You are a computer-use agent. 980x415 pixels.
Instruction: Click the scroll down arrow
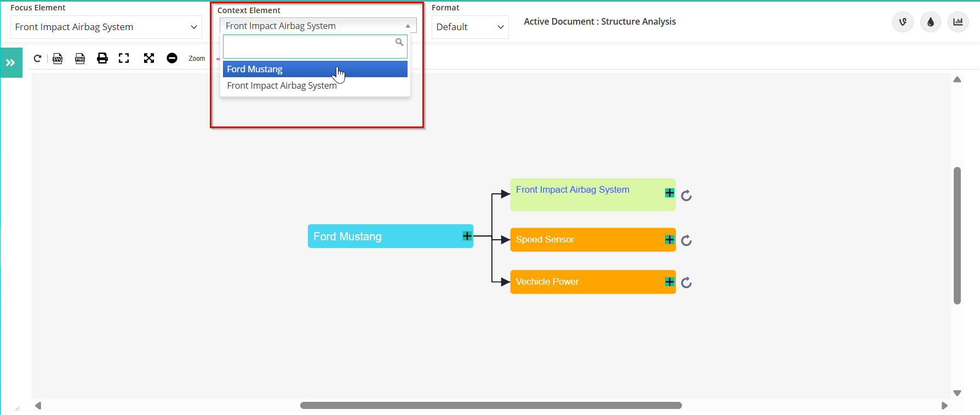point(957,393)
